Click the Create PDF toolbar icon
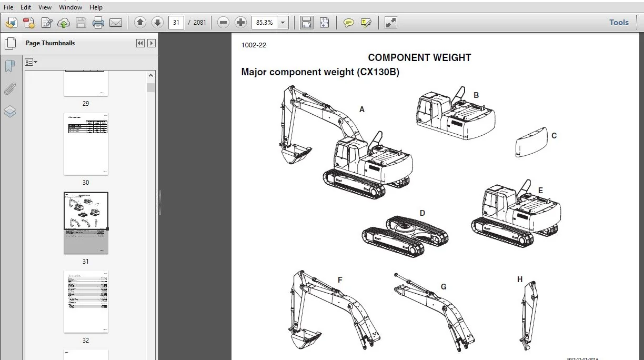Screen dimensions: 644x360 (x=29, y=23)
